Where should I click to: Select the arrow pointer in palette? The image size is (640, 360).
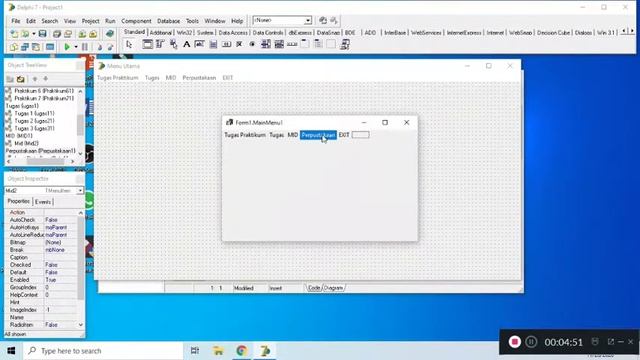pyautogui.click(x=129, y=44)
